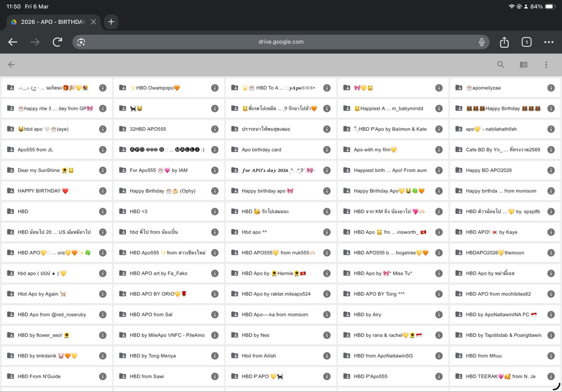Go back using the Drive back arrow
This screenshot has height=392, width=562.
click(11, 65)
